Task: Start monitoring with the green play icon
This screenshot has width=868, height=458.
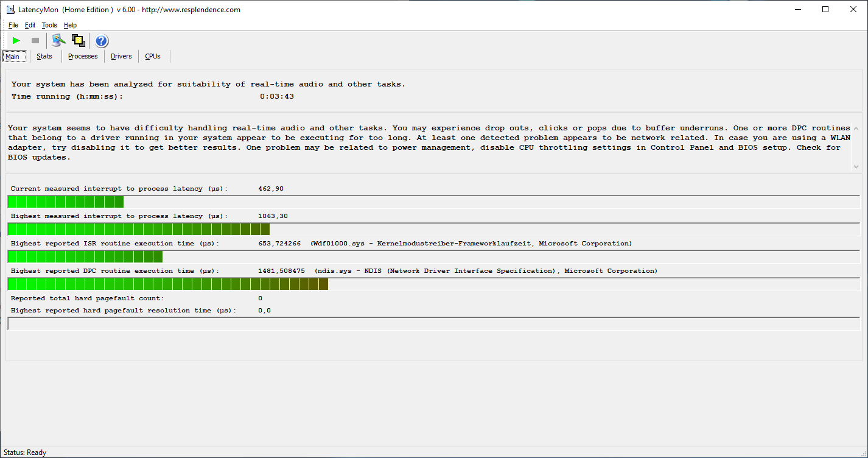Action: pos(16,41)
